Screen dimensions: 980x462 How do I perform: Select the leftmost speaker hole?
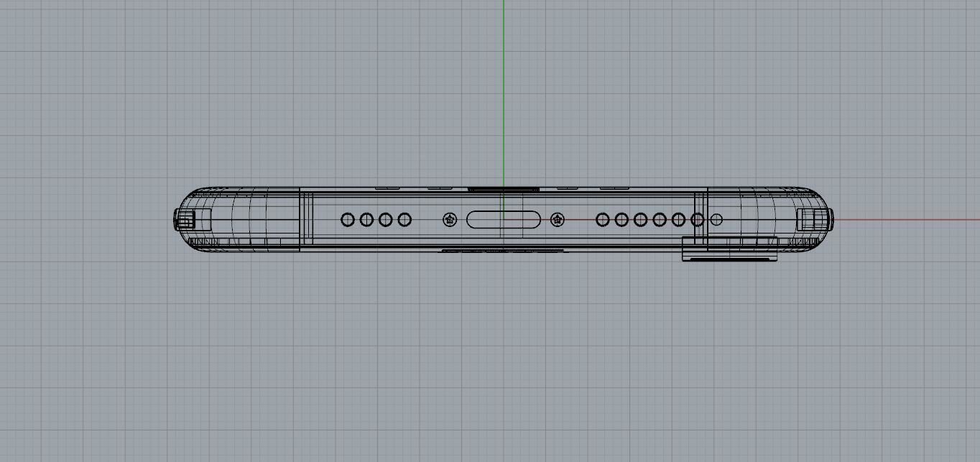point(348,220)
